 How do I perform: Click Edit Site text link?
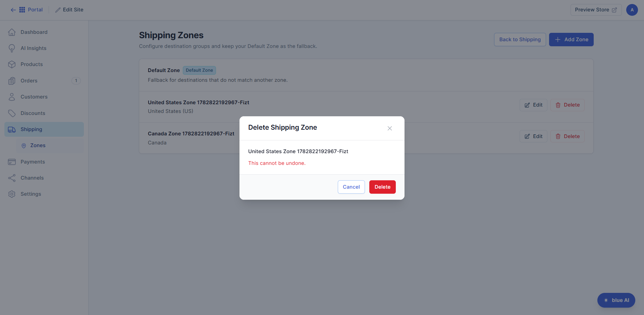click(x=73, y=10)
